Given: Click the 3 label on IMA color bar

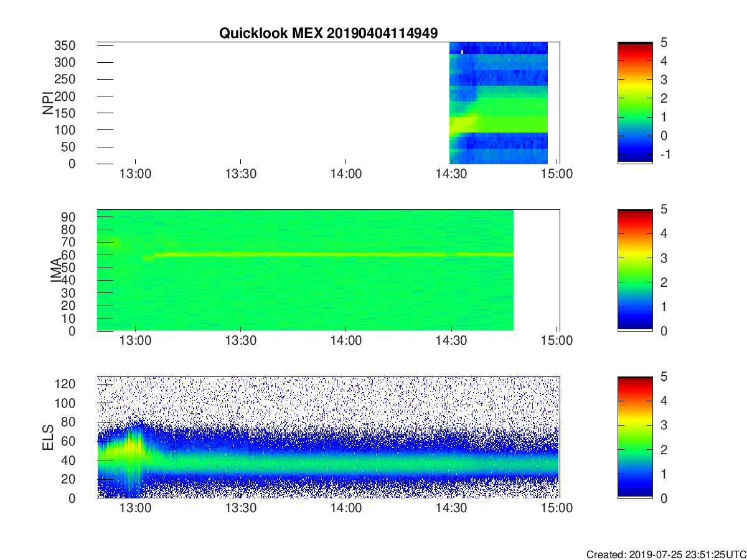Looking at the screenshot, I should 663,258.
